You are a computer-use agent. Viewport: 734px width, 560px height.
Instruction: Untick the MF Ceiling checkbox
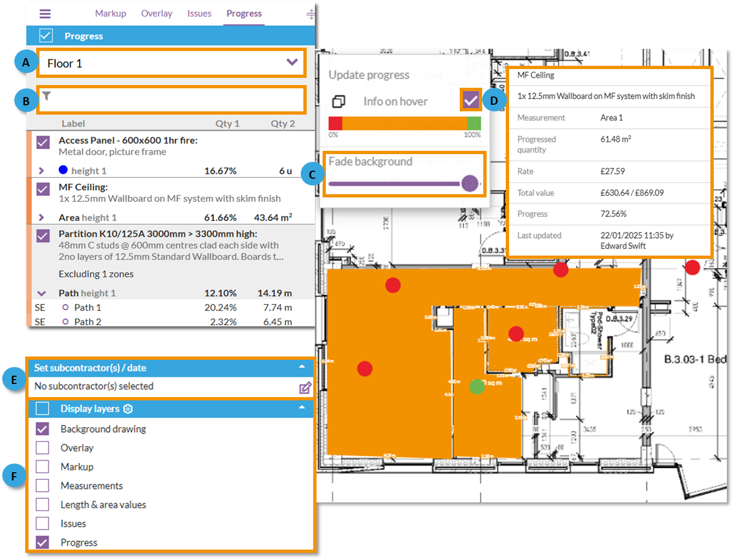43,189
